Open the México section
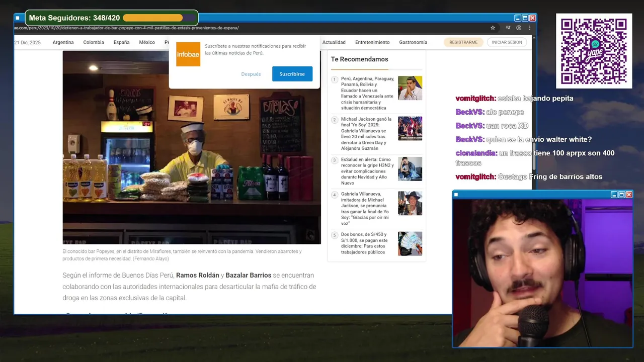Image resolution: width=644 pixels, height=362 pixels. coord(147,42)
